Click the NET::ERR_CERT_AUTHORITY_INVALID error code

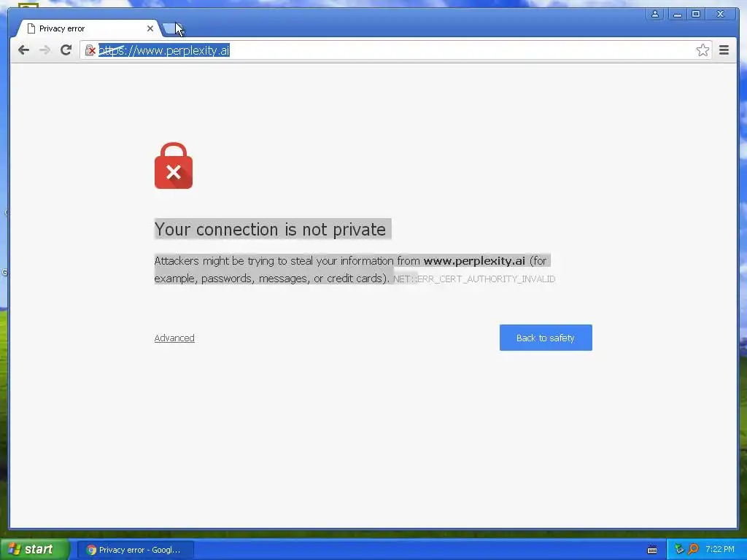[474, 279]
